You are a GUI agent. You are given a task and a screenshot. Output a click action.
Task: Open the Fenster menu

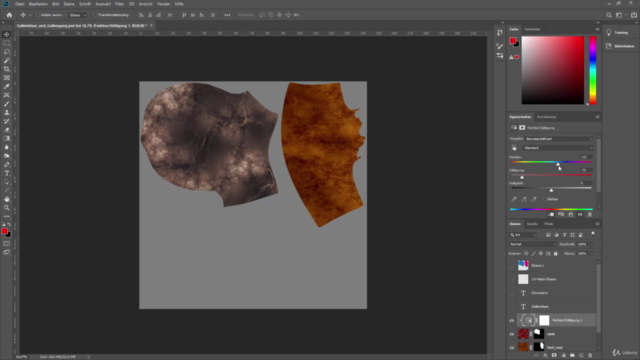(163, 4)
